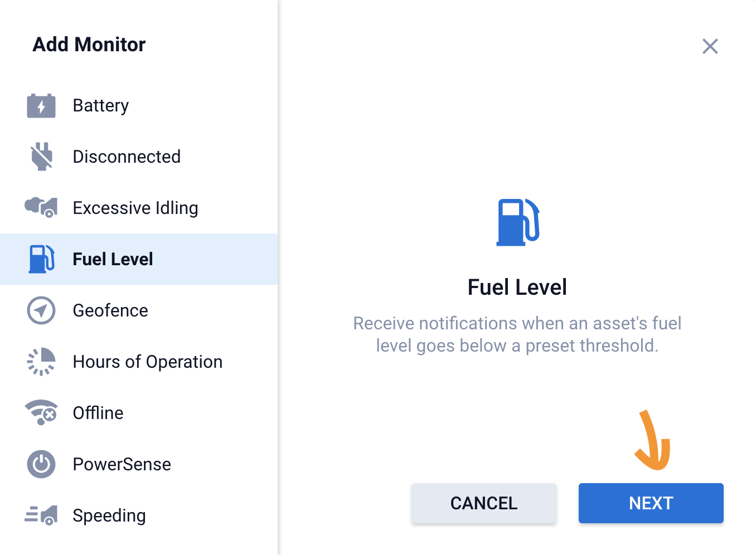This screenshot has height=555, width=756.
Task: Close the Add Monitor dialog
Action: click(x=710, y=46)
